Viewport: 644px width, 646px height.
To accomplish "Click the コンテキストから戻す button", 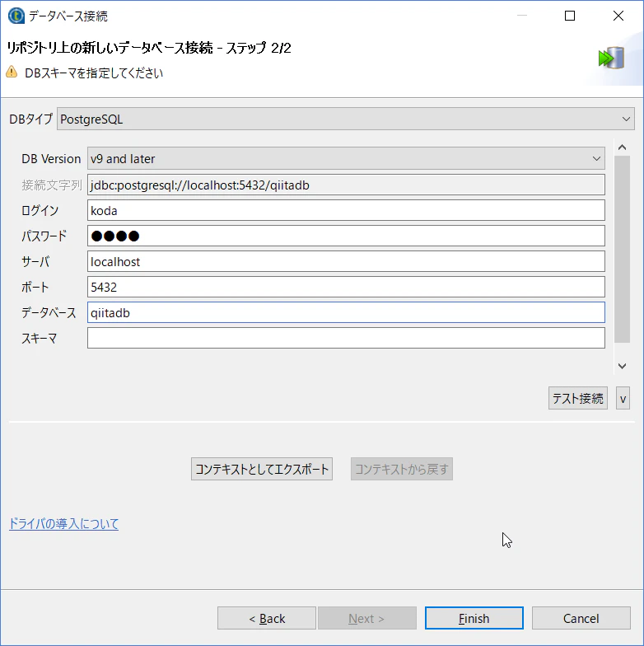I will click(402, 469).
